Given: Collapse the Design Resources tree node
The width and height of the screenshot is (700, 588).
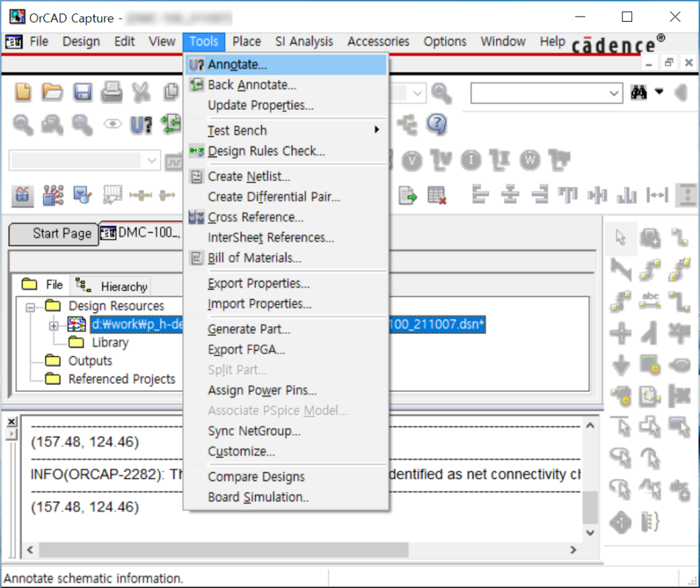Looking at the screenshot, I should click(x=31, y=307).
